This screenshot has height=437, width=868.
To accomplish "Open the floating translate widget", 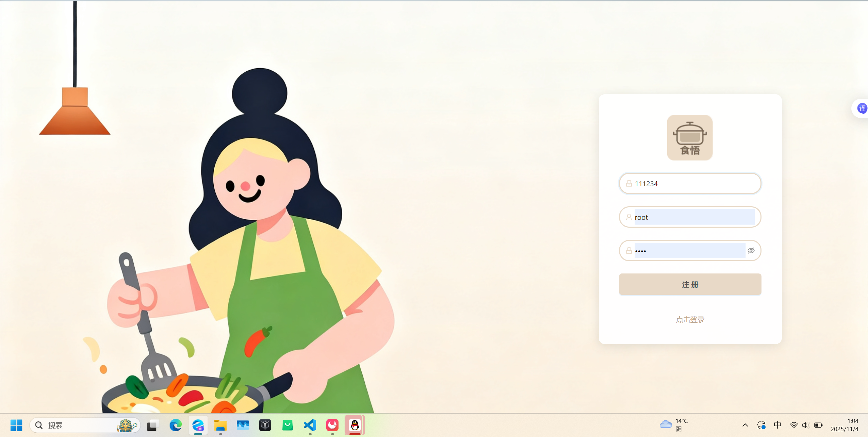I will pyautogui.click(x=862, y=108).
